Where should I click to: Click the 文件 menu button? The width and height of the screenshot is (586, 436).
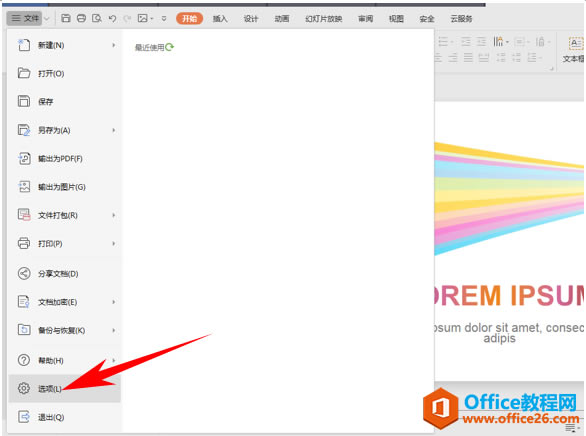pos(25,18)
